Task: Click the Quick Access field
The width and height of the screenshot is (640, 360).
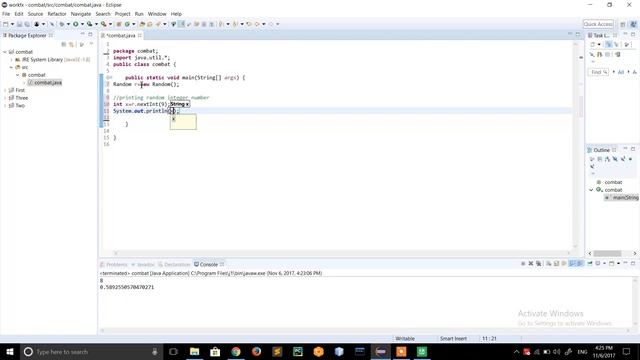Action: tap(598, 24)
